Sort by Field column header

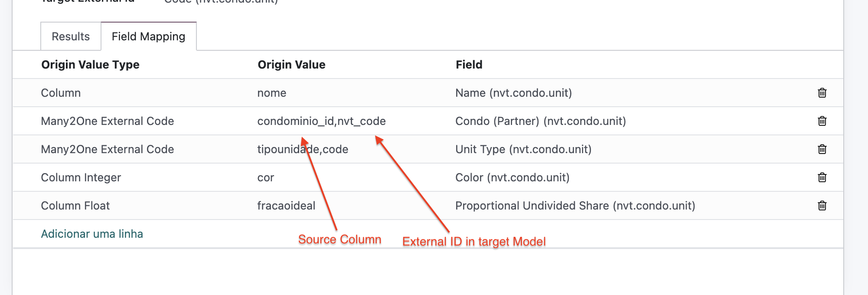pos(469,65)
